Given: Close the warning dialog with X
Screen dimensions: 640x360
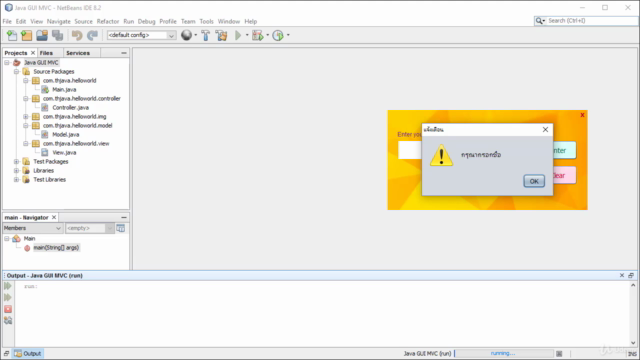Looking at the screenshot, I should click(x=545, y=129).
